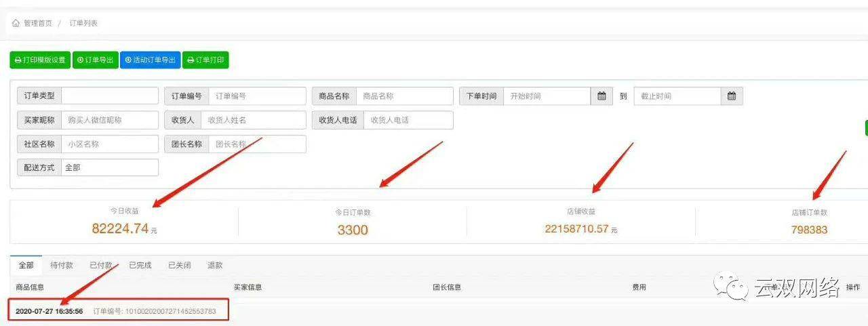Click the 订单列表 breadcrumb
The image size is (868, 326).
coord(83,23)
